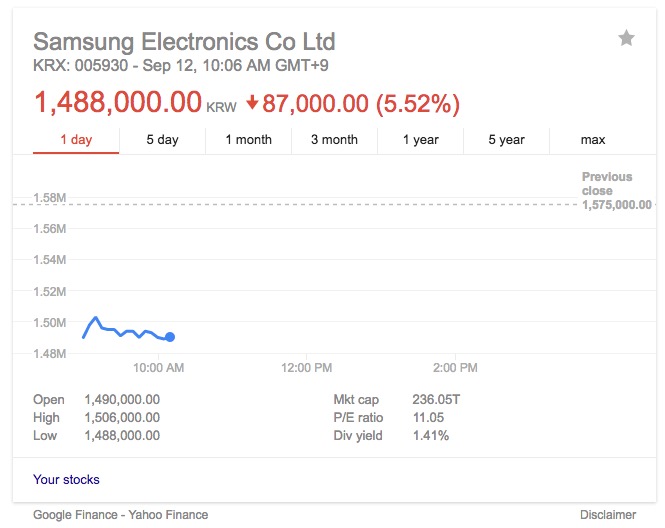This screenshot has height=528, width=665.
Task: Read the Disclaimer link
Action: (607, 515)
